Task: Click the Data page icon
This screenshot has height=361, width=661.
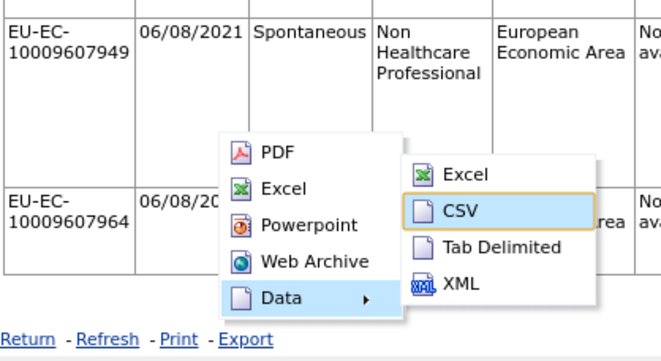Action: pos(241,298)
